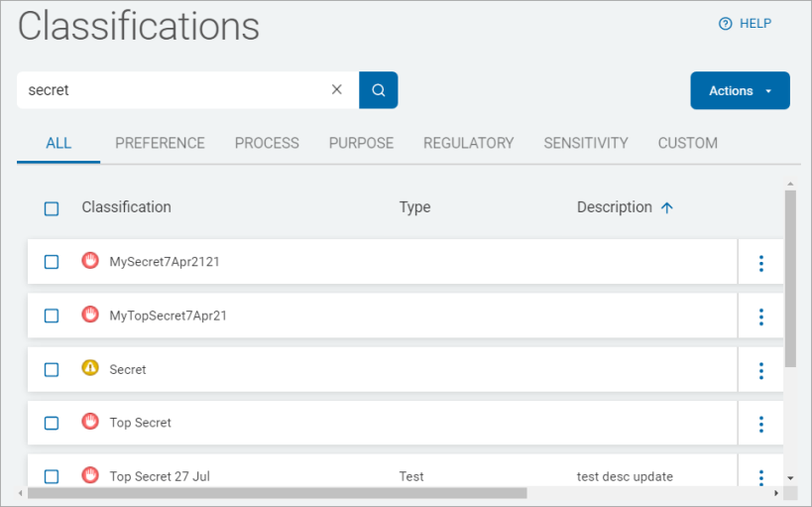The height and width of the screenshot is (507, 812).
Task: Click the yellow warning icon next to Secret
Action: tap(90, 368)
